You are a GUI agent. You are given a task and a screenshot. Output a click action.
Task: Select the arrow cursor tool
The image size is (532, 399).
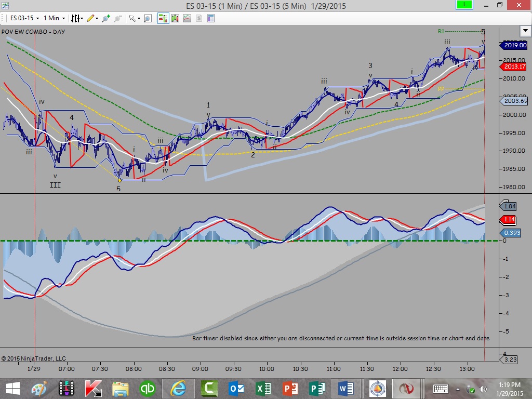pyautogui.click(x=134, y=18)
